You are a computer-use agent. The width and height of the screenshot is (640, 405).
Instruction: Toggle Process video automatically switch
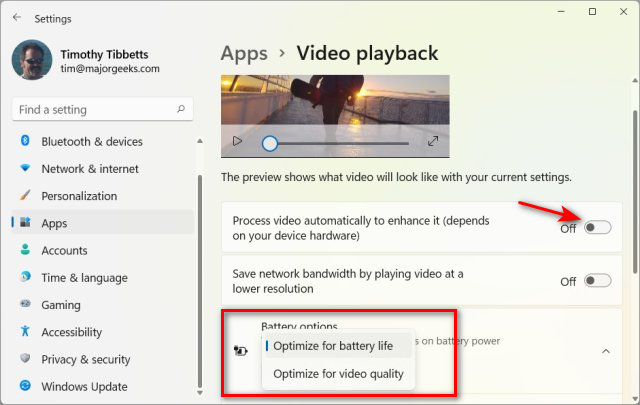(598, 227)
